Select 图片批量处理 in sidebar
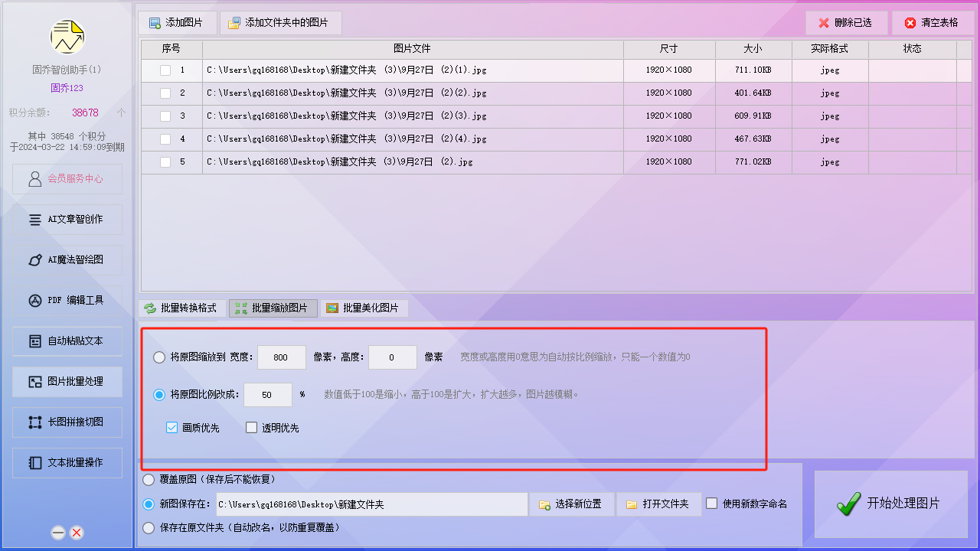The height and width of the screenshot is (551, 980). coord(67,381)
